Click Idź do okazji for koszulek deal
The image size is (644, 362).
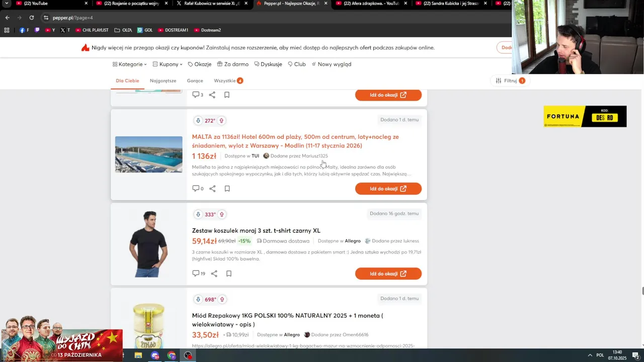coord(388,274)
